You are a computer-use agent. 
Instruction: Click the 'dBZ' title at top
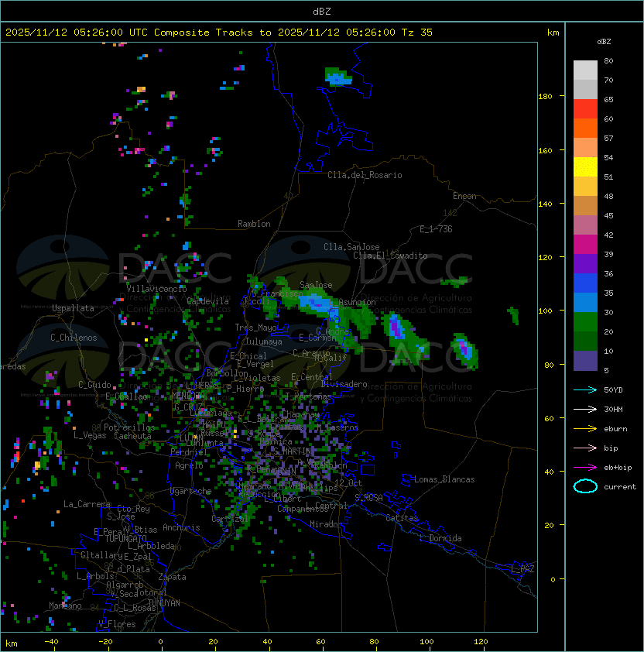[x=322, y=12]
